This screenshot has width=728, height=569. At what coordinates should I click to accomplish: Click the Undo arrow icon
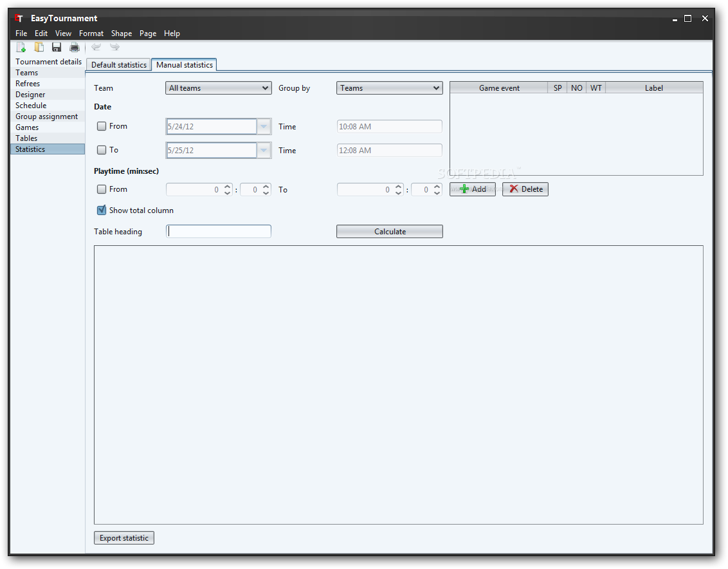pos(96,46)
